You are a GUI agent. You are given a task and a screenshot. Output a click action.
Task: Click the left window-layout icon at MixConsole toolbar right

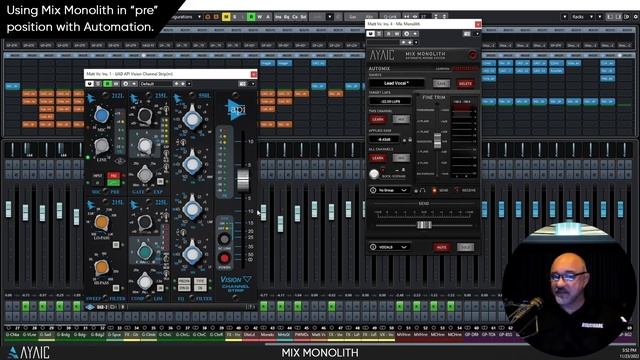610,17
